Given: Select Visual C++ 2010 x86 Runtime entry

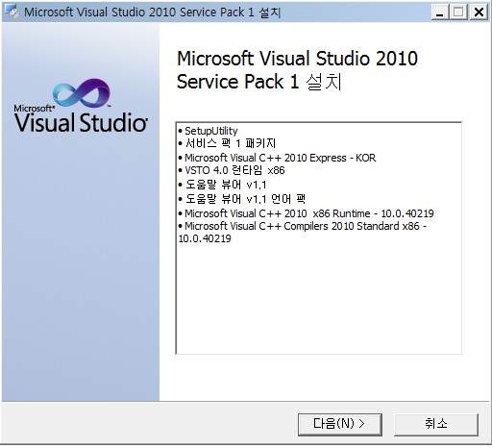Looking at the screenshot, I should pos(306,213).
